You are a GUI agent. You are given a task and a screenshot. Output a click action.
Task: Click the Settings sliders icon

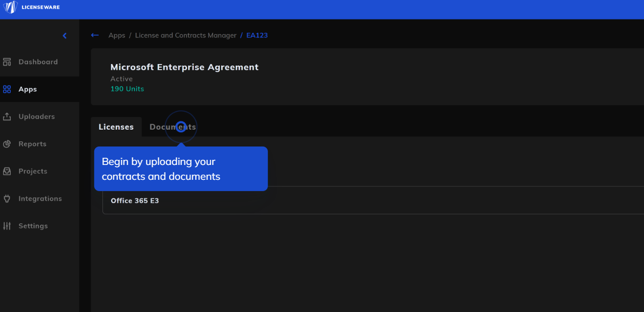pyautogui.click(x=7, y=226)
